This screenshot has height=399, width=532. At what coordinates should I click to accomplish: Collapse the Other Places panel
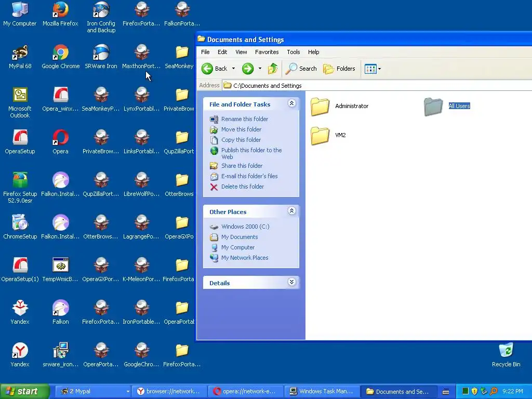(291, 211)
